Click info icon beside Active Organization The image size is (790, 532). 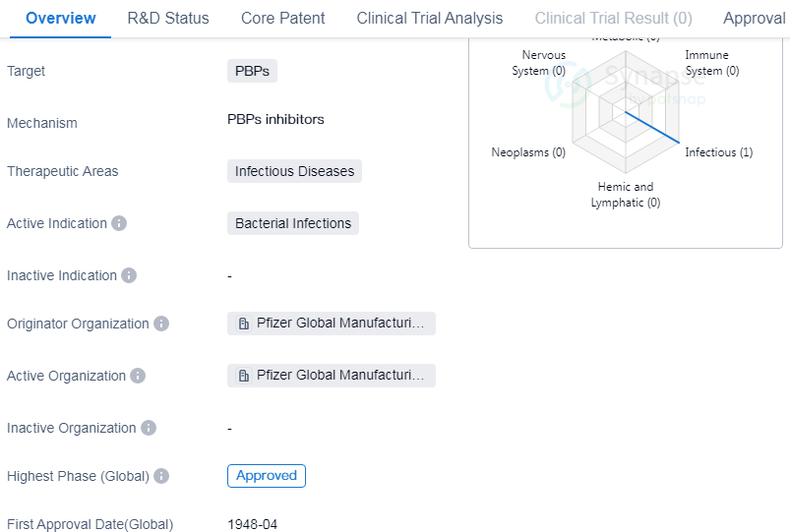click(138, 376)
